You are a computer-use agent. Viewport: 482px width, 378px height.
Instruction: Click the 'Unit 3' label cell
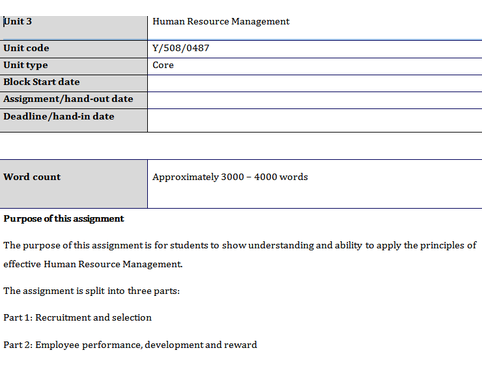pyautogui.click(x=74, y=28)
